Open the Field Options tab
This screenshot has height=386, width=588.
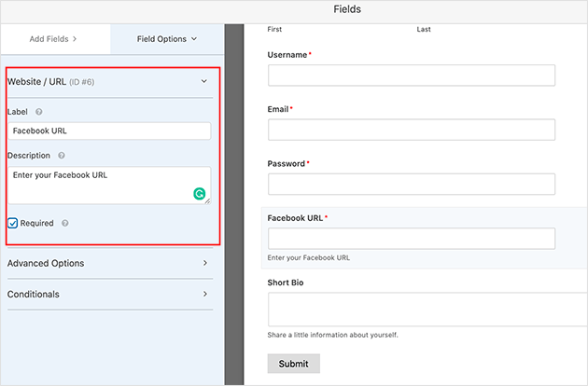pyautogui.click(x=167, y=39)
